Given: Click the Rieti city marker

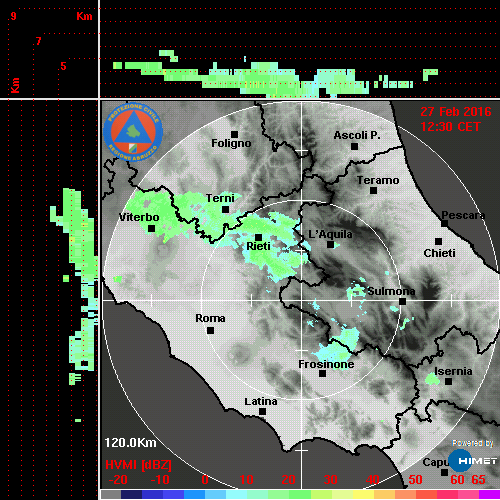Looking at the screenshot, I should [x=258, y=237].
